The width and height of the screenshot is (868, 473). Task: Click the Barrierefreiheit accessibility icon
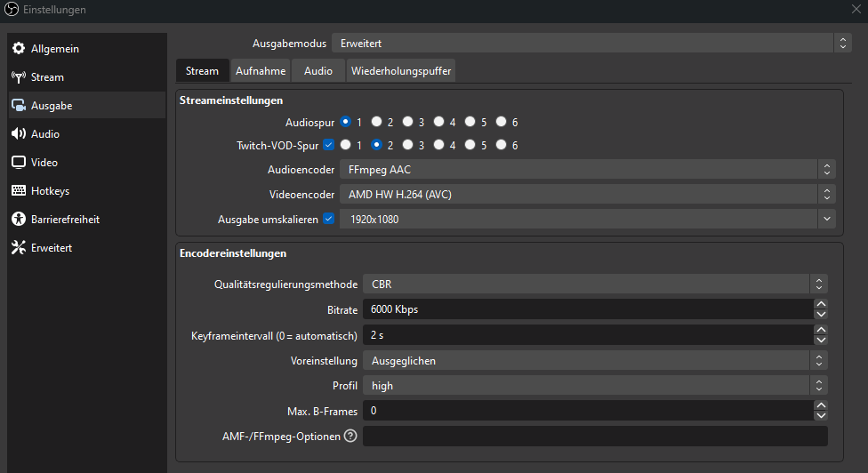19,219
